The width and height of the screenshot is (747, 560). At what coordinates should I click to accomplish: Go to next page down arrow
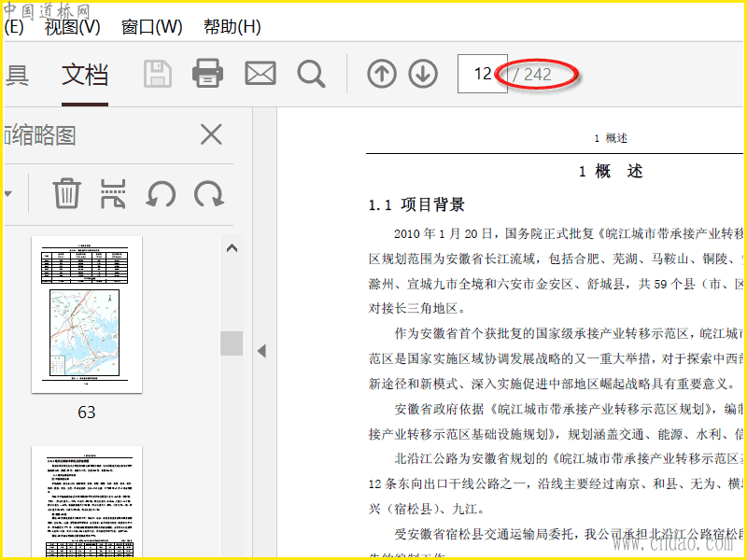[x=423, y=75]
